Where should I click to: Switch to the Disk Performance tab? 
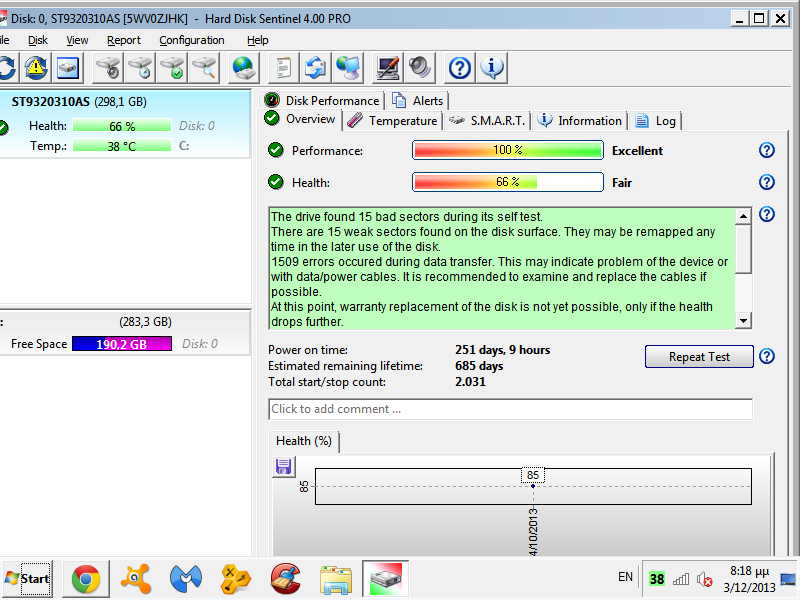point(322,101)
